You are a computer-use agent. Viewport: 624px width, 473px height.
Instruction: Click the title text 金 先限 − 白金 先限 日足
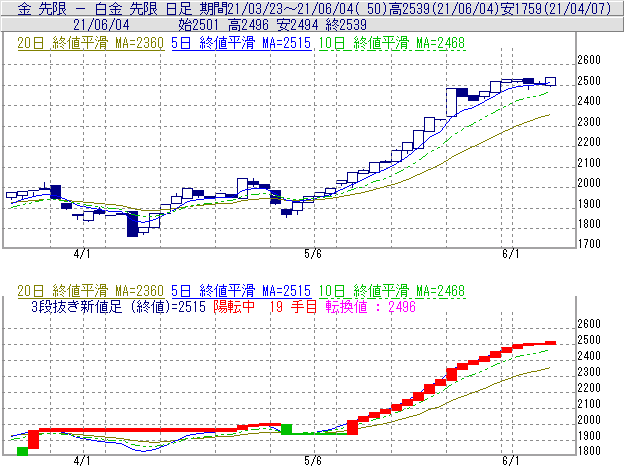[105, 8]
